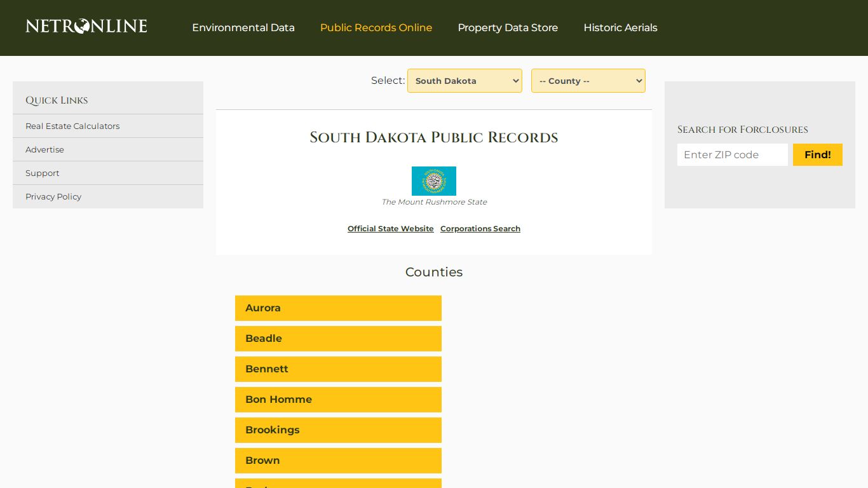Select Bon Homme county
868x488 pixels.
click(x=338, y=400)
